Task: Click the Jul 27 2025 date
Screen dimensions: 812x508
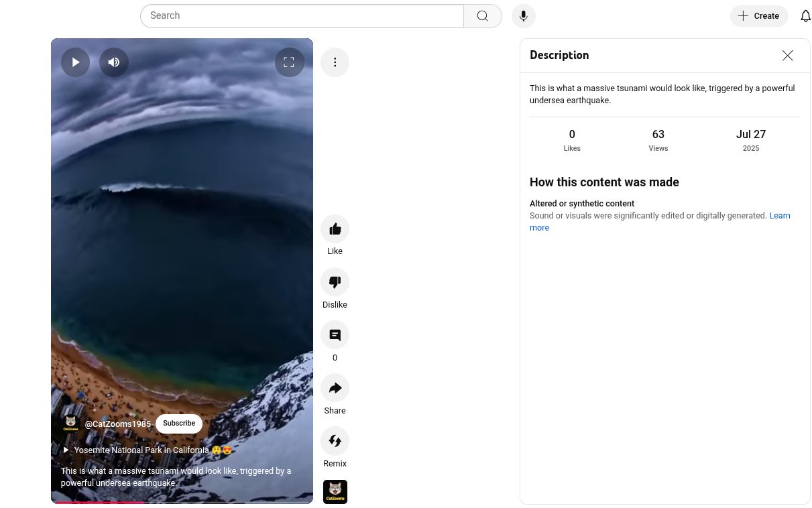Action: coord(751,140)
